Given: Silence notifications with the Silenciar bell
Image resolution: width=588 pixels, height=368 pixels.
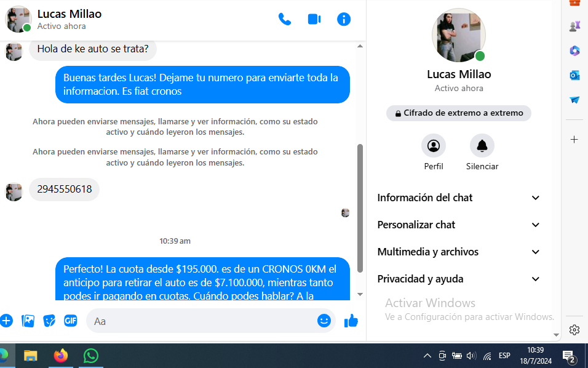Looking at the screenshot, I should (482, 146).
